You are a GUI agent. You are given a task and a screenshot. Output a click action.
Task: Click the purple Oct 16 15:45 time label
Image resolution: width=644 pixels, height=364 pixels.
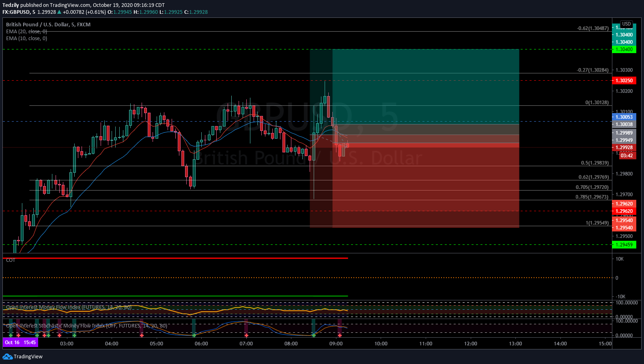point(20,343)
